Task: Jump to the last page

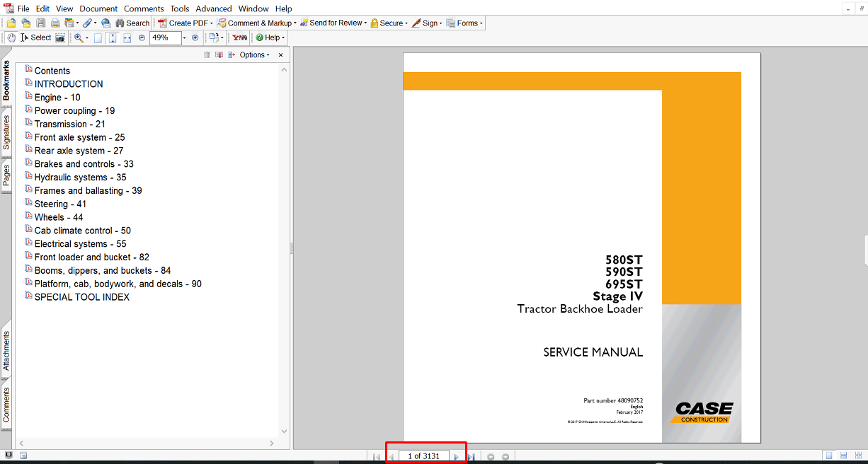Action: click(x=470, y=457)
